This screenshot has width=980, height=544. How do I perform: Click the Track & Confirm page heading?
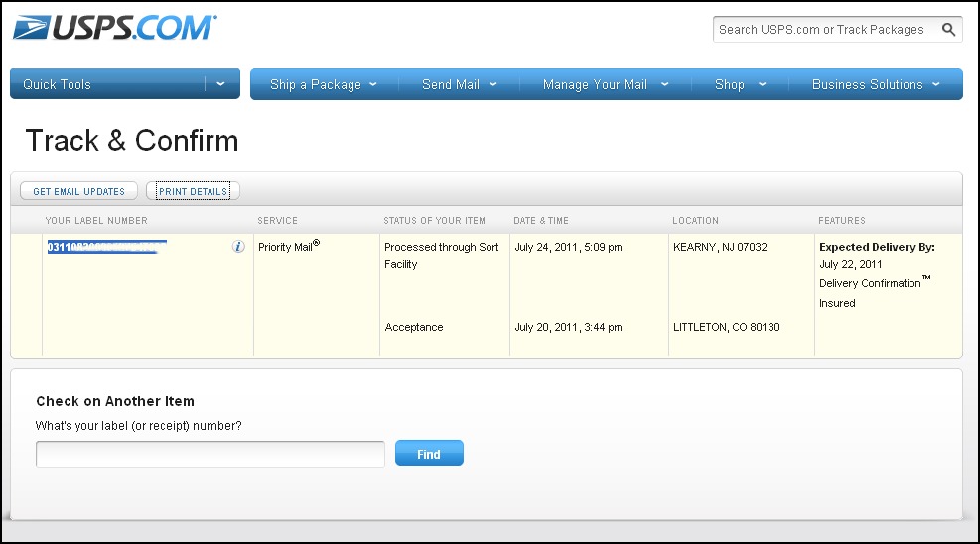click(132, 141)
